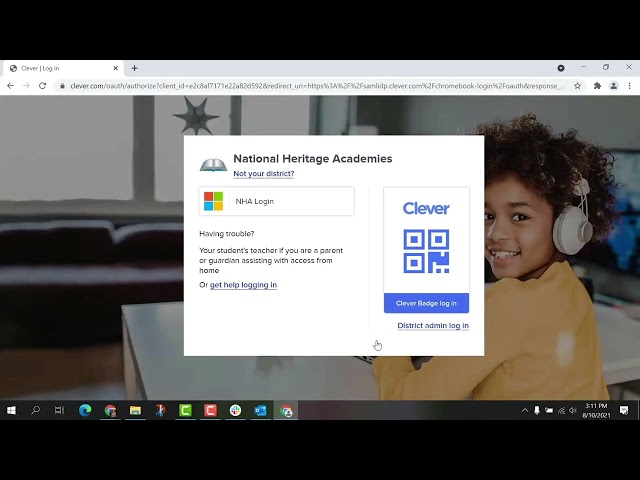Click the browser forward arrow
640x480 pixels.
[27, 86]
